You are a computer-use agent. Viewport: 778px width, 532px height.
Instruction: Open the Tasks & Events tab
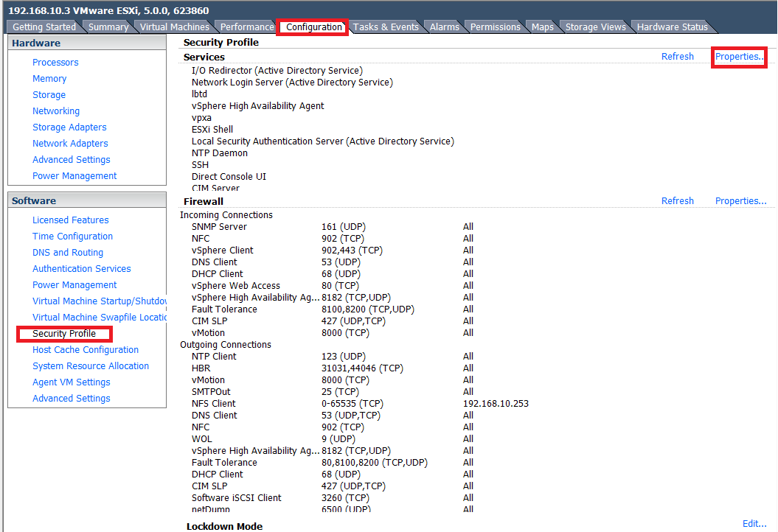(x=386, y=27)
